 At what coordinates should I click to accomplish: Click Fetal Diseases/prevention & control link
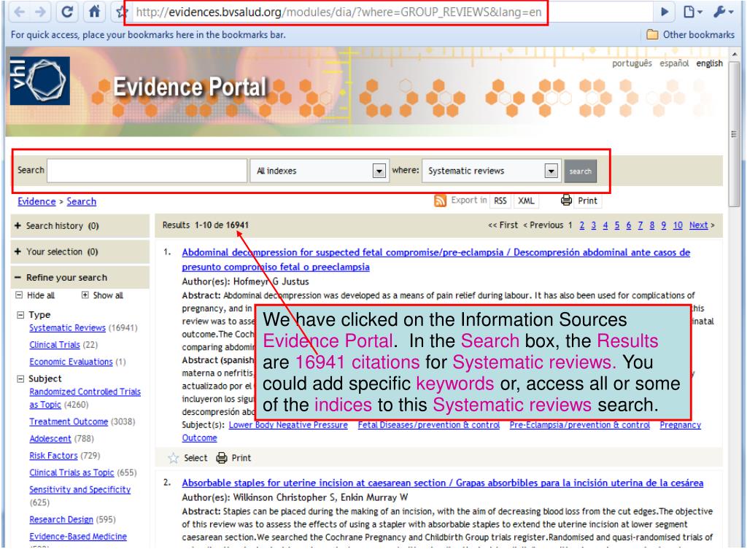[429, 425]
